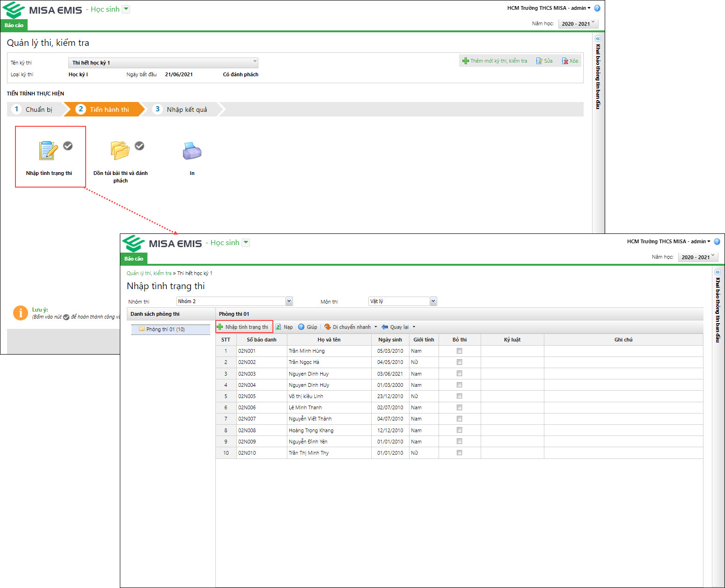Tick Bỏ thi for Trần Thị Minh Thy
The image size is (725, 588).
(x=459, y=453)
